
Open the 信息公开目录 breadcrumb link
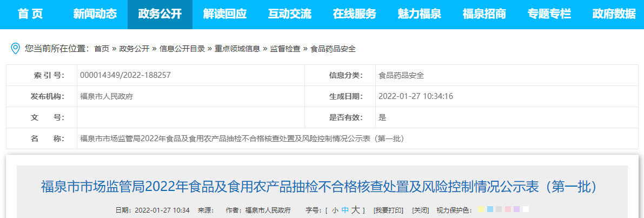(182, 49)
